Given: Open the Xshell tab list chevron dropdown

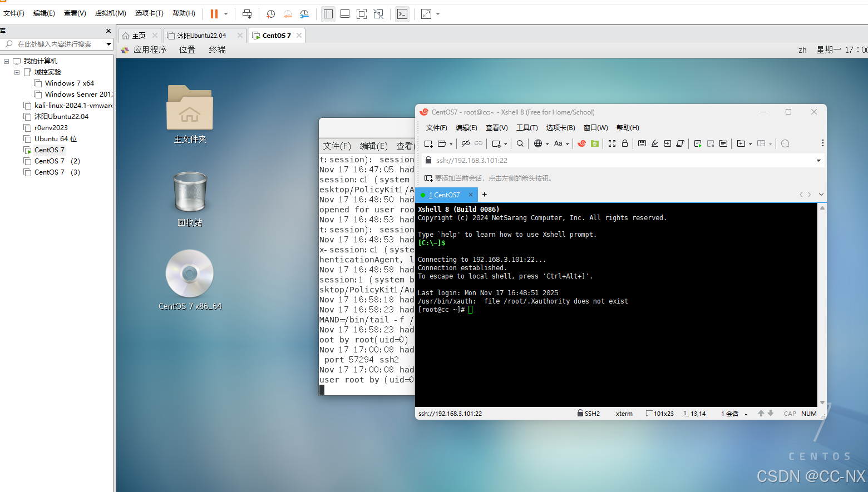Looking at the screenshot, I should (x=821, y=195).
